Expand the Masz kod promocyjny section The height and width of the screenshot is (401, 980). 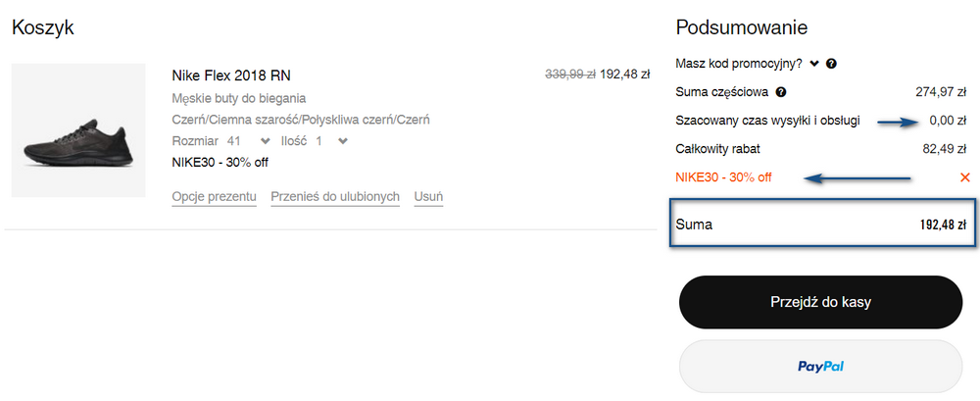coord(814,64)
